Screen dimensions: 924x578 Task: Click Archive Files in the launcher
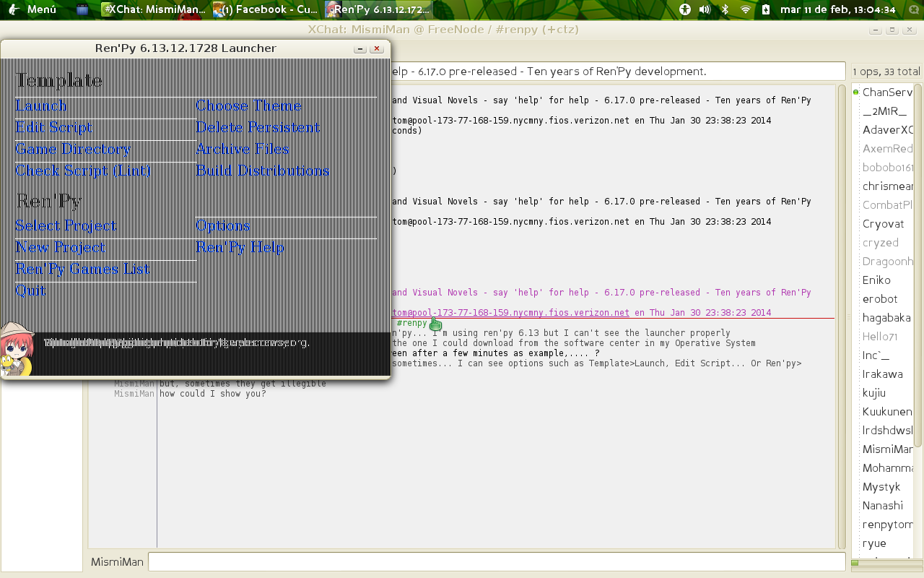[x=243, y=150]
